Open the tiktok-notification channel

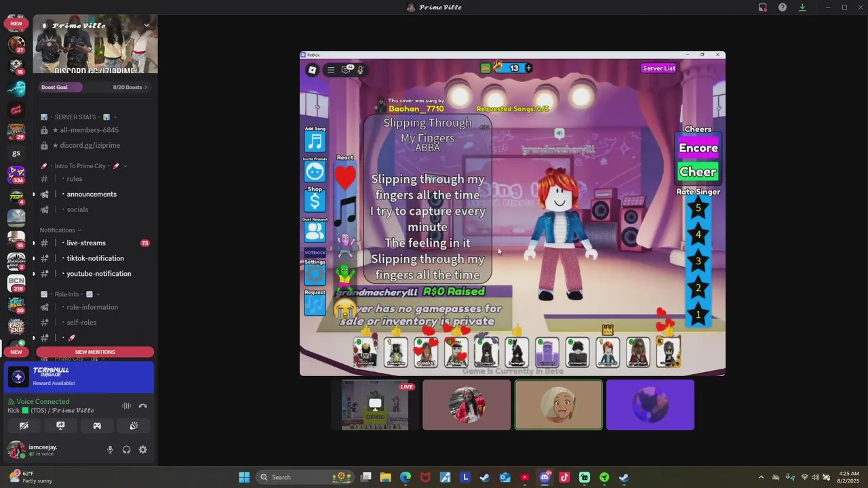click(95, 258)
